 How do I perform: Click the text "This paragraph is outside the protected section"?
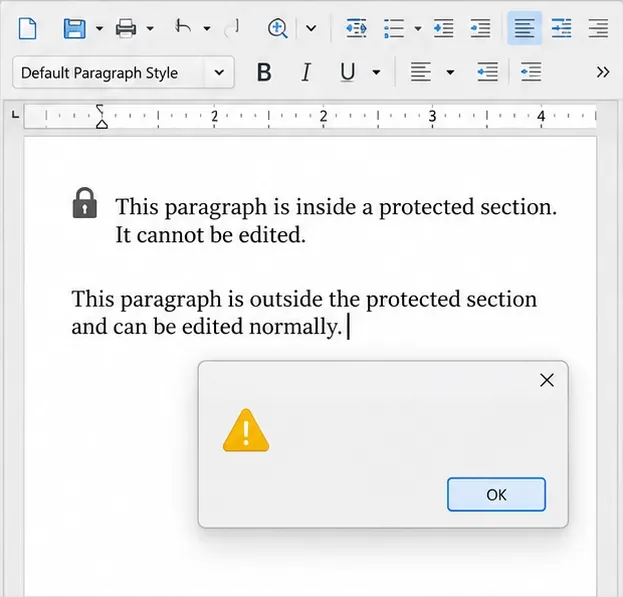304,299
